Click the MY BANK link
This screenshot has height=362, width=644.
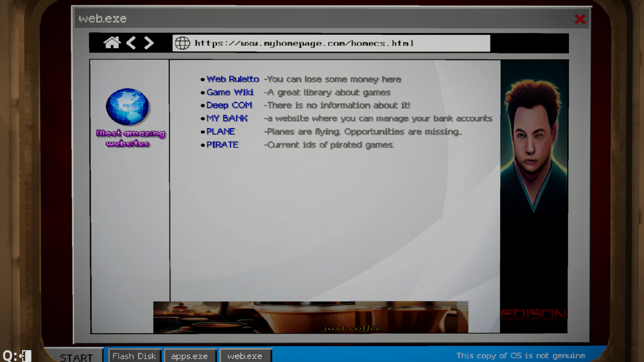(226, 118)
